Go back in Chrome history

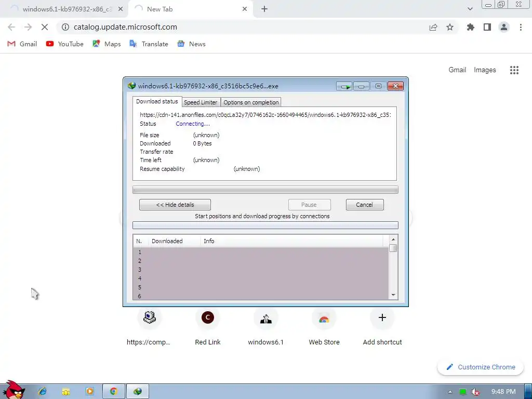point(11,27)
